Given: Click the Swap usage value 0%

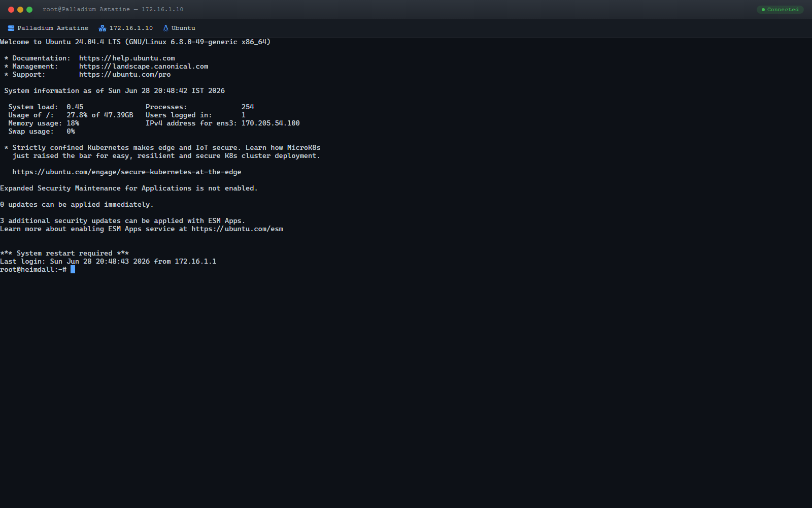Looking at the screenshot, I should [x=71, y=132].
